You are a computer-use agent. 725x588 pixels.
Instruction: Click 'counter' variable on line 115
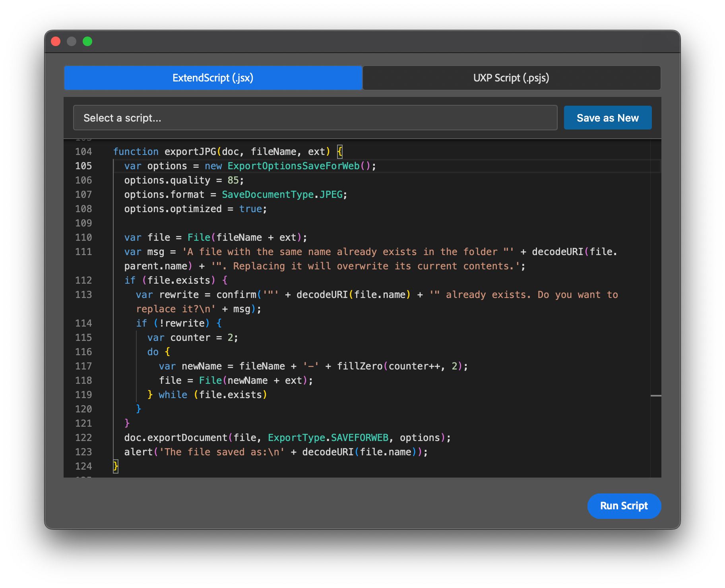(x=190, y=337)
